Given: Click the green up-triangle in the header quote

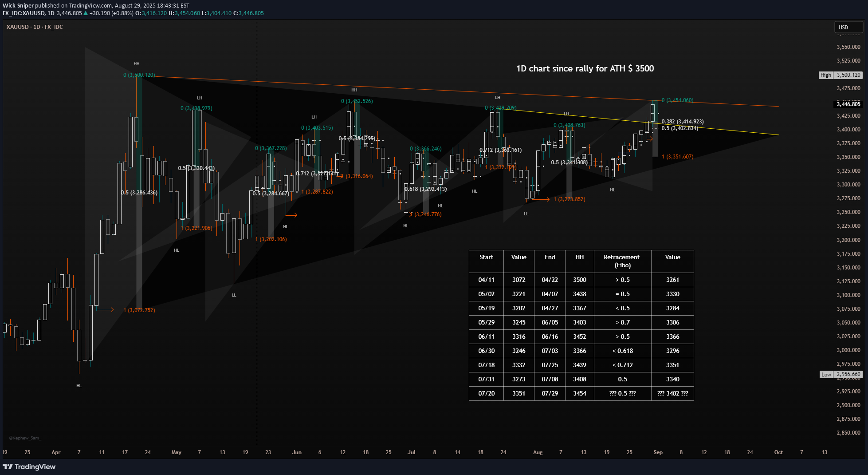Looking at the screenshot, I should [86, 13].
